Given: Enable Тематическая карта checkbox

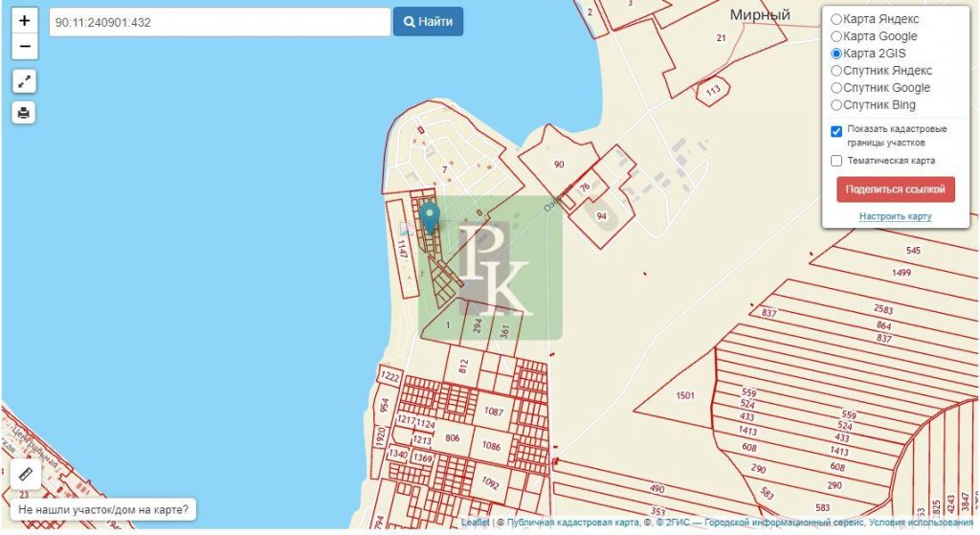Looking at the screenshot, I should [836, 161].
